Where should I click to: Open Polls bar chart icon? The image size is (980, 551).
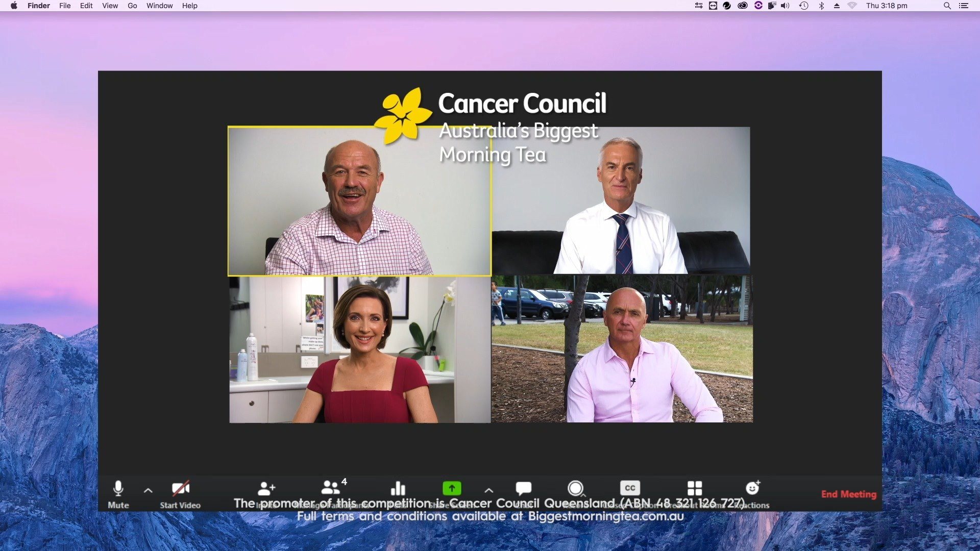[398, 489]
